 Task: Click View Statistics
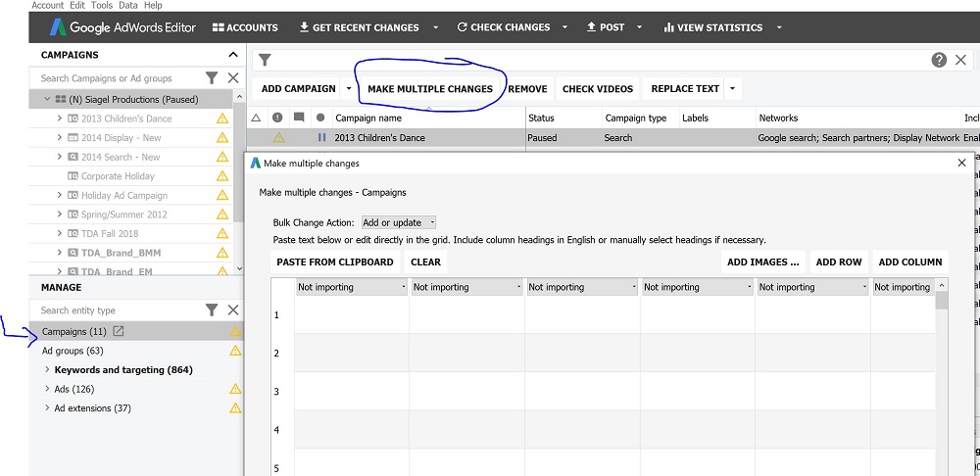click(713, 27)
